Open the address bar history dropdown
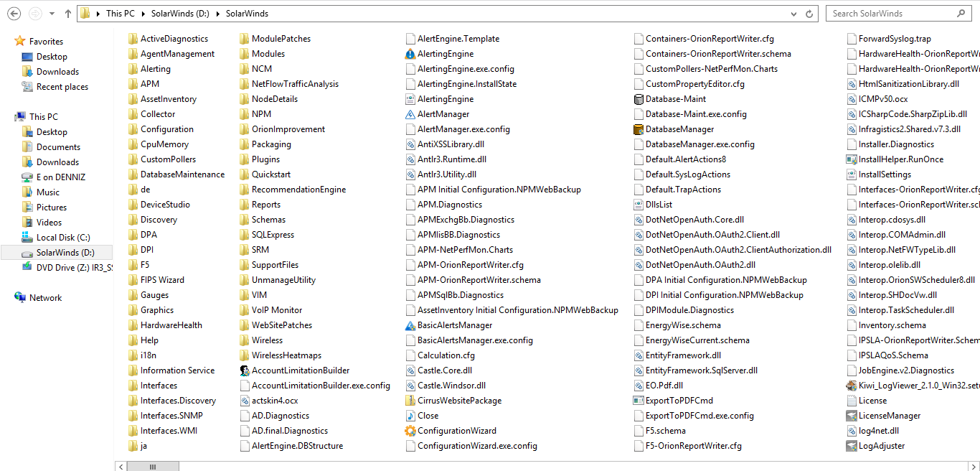The image size is (980, 471). [x=793, y=14]
